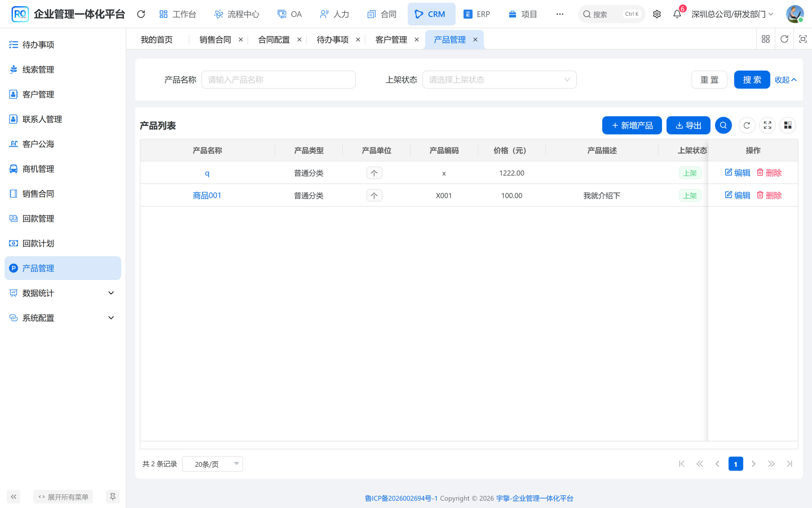Toggle fullscreen content view icon
The width and height of the screenshot is (812, 508).
point(803,39)
